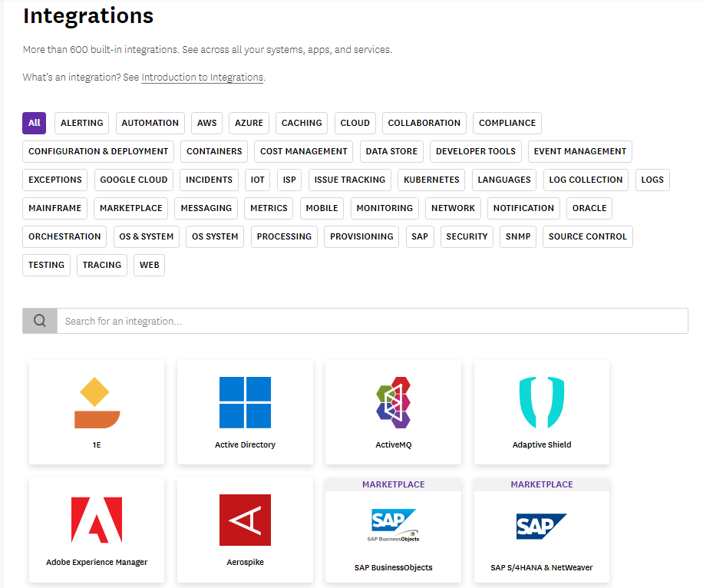Select the TRACING filter

(x=102, y=265)
